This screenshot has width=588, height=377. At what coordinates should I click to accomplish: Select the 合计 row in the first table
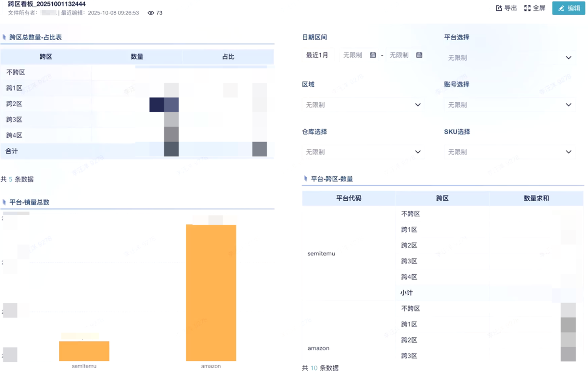(12, 151)
